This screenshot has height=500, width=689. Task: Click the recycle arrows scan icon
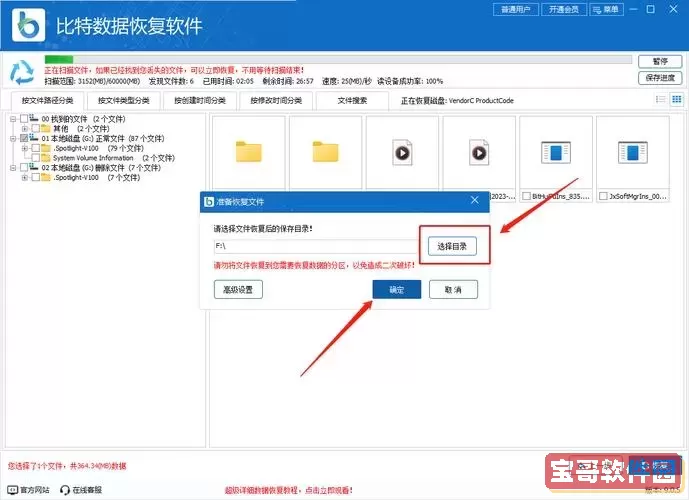pyautogui.click(x=22, y=72)
